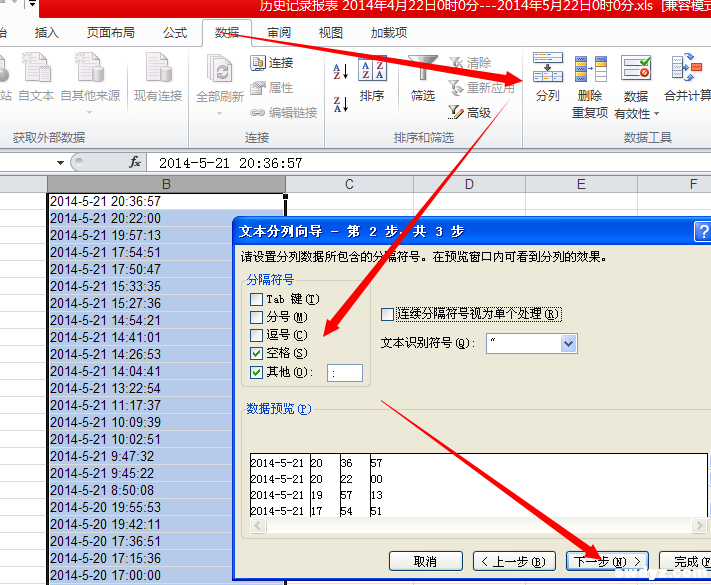Click the 数据预览 label
Screen dimensions: 711x585
(x=279, y=409)
